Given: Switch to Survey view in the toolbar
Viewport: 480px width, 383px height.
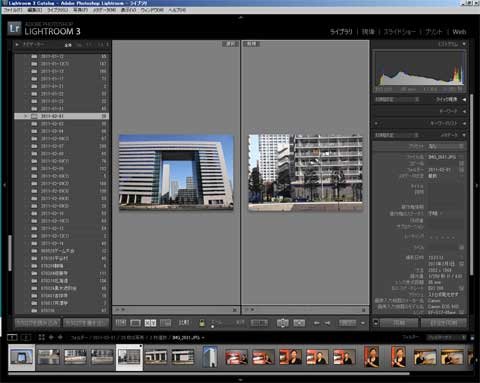Looking at the screenshot, I should click(x=166, y=323).
